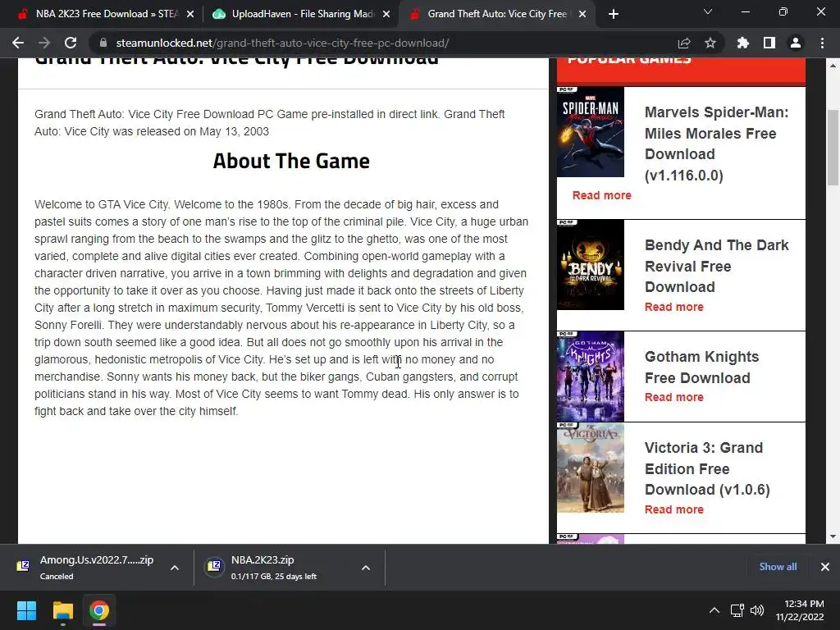Go back to the previous page
This screenshot has width=840, height=630.
click(18, 43)
